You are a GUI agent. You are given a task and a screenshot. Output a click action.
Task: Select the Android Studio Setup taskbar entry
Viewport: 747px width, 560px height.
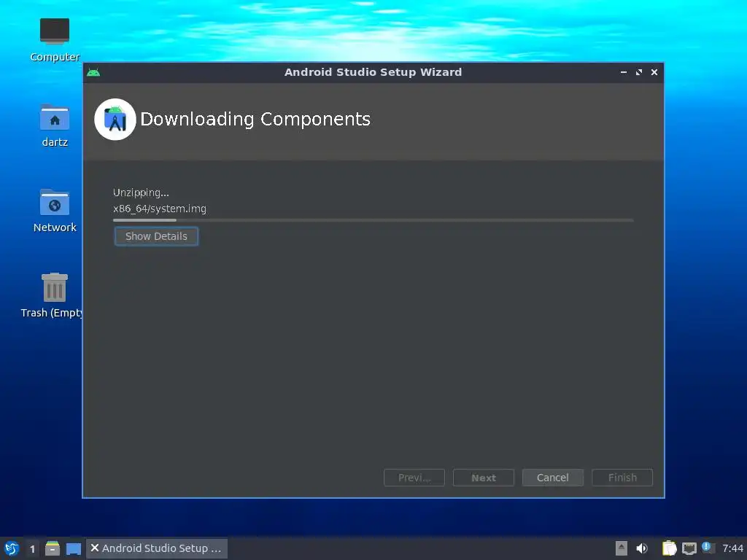coord(157,548)
